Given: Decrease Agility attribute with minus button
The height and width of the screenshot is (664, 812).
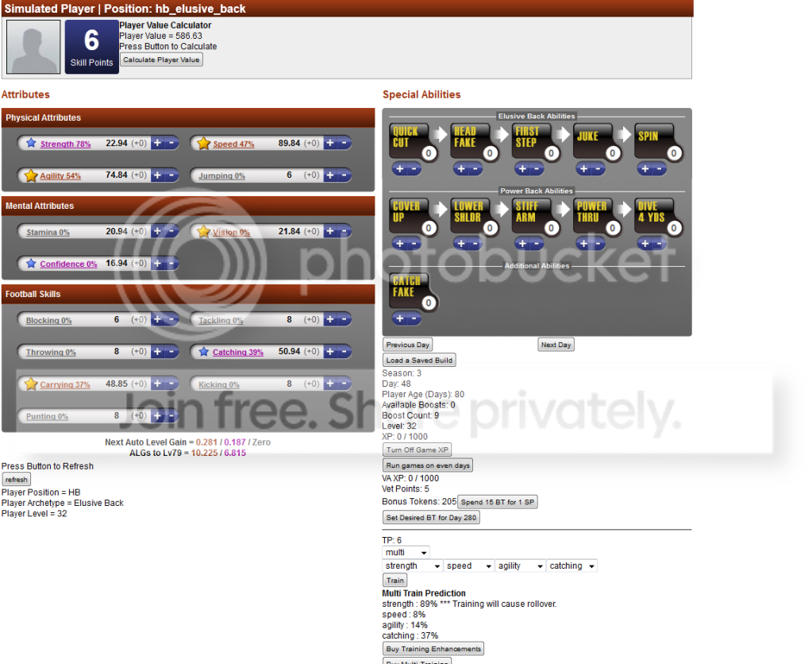Looking at the screenshot, I should tap(172, 176).
